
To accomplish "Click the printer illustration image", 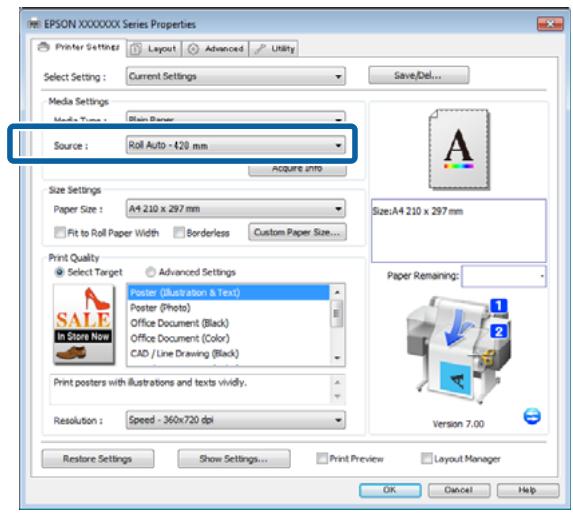I will pos(458,349).
